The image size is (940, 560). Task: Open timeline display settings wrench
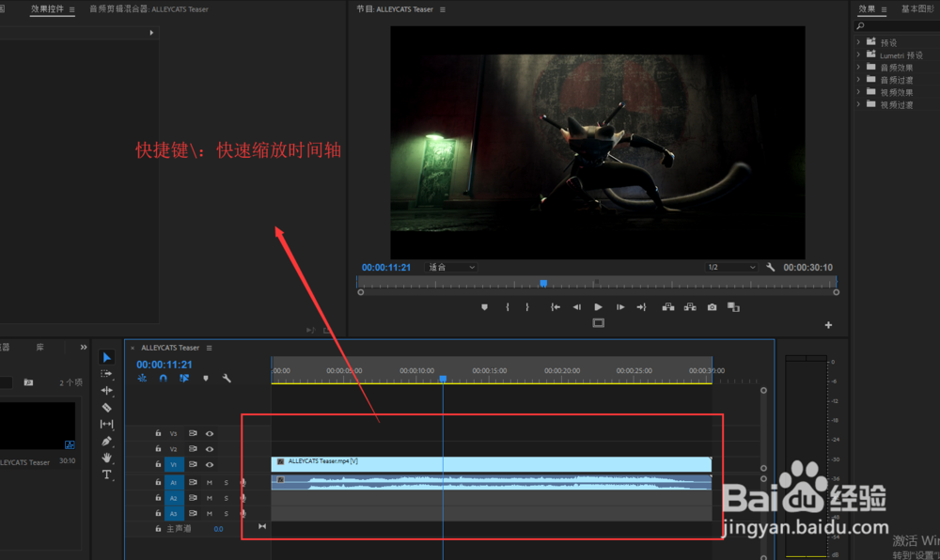(x=227, y=379)
